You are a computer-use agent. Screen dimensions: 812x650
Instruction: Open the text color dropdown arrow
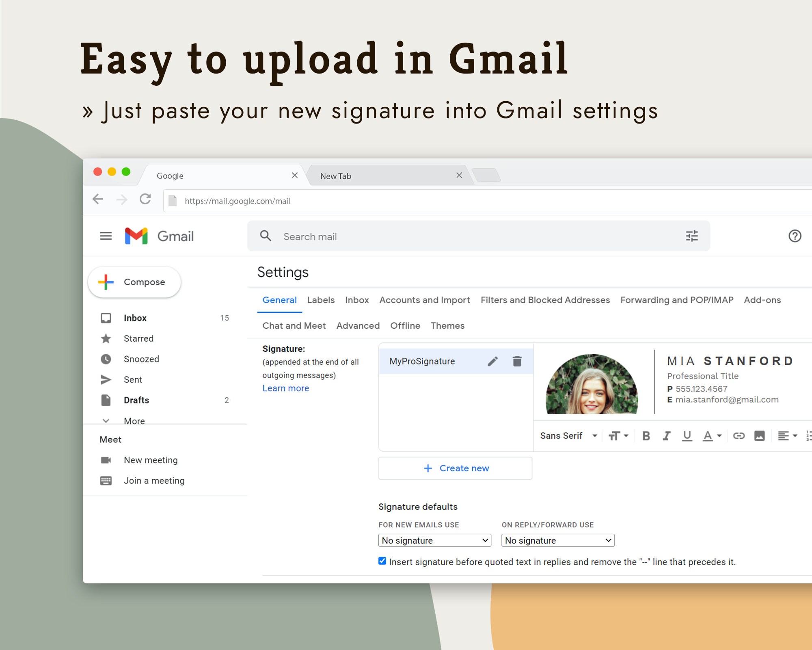(719, 435)
